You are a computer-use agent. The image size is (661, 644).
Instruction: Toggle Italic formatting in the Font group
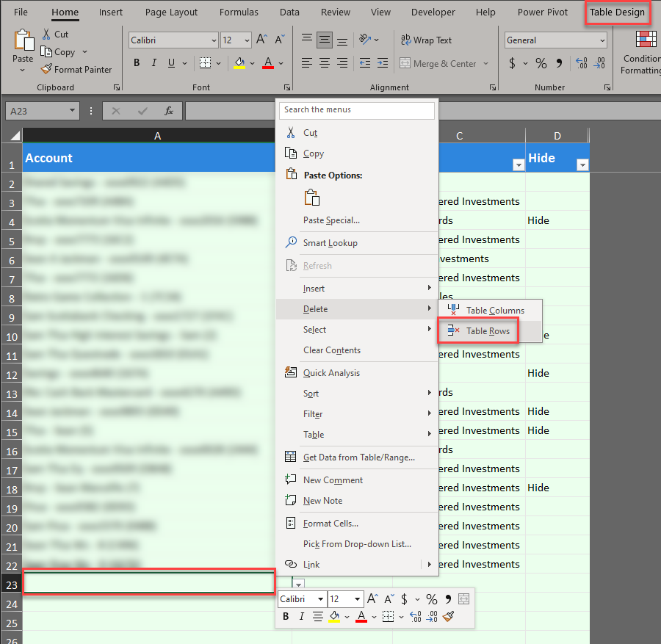153,63
